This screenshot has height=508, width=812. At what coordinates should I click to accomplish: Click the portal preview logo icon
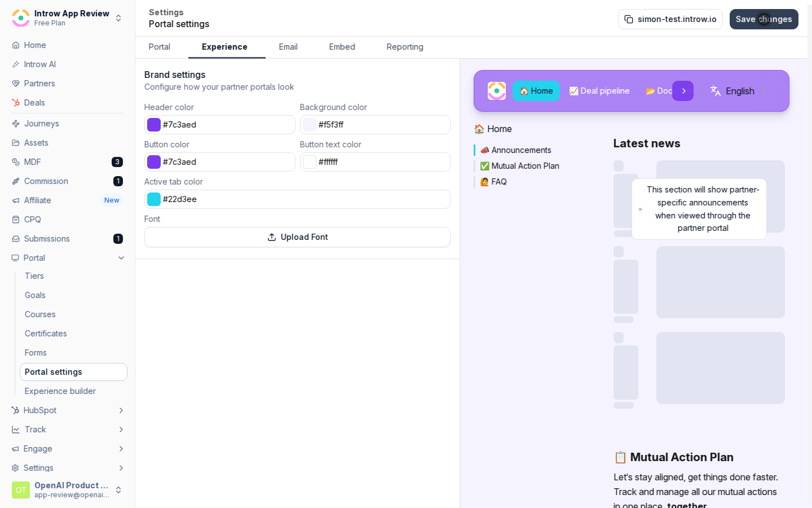coord(497,91)
